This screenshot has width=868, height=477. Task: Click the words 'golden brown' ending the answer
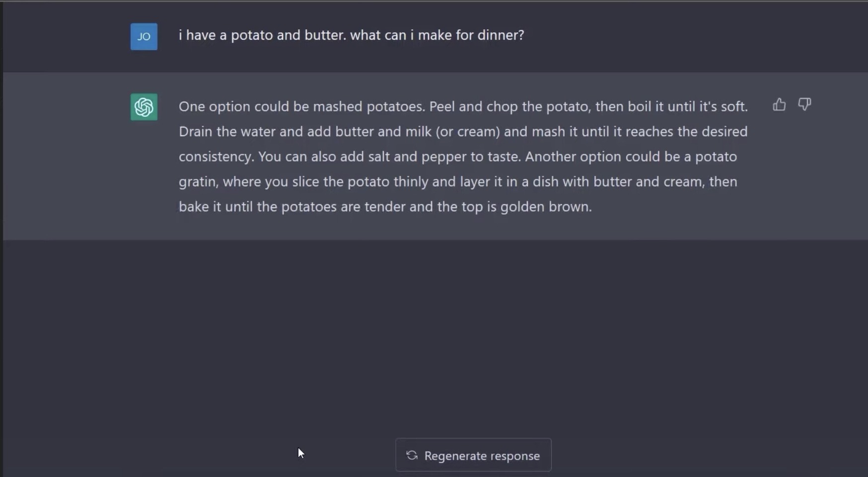point(546,207)
